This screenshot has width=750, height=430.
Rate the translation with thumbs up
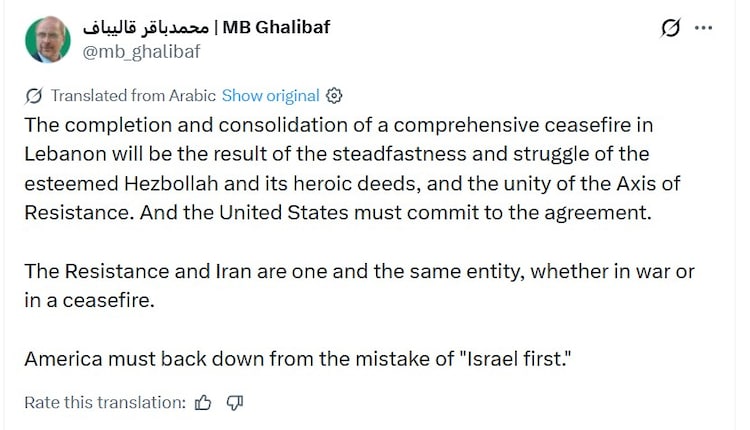point(204,402)
